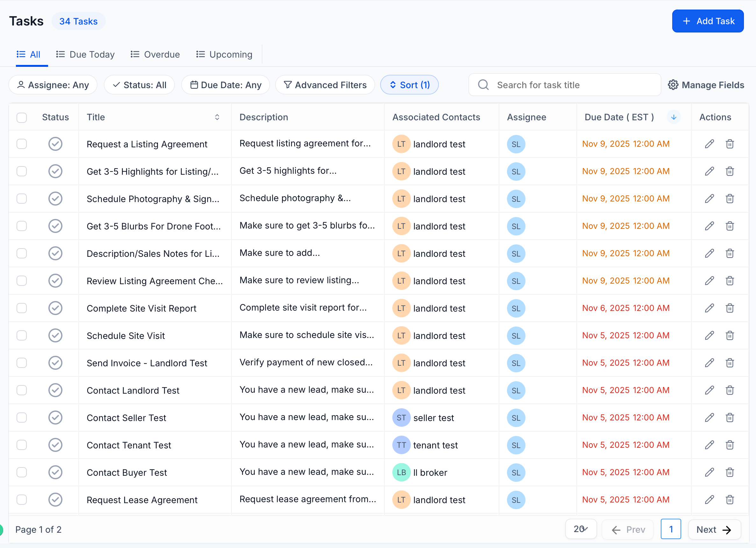Click the trash icon for Contact Buyer Test
This screenshot has width=756, height=548.
pos(730,472)
